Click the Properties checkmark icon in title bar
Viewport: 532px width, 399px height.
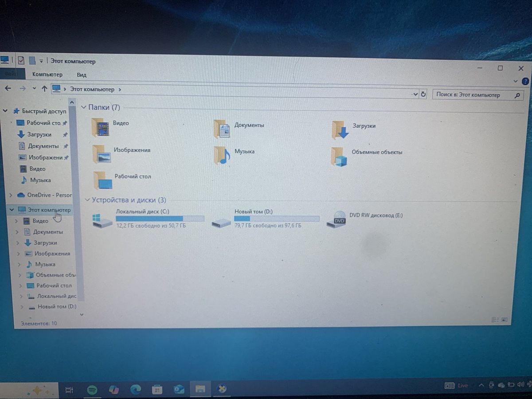click(x=21, y=61)
